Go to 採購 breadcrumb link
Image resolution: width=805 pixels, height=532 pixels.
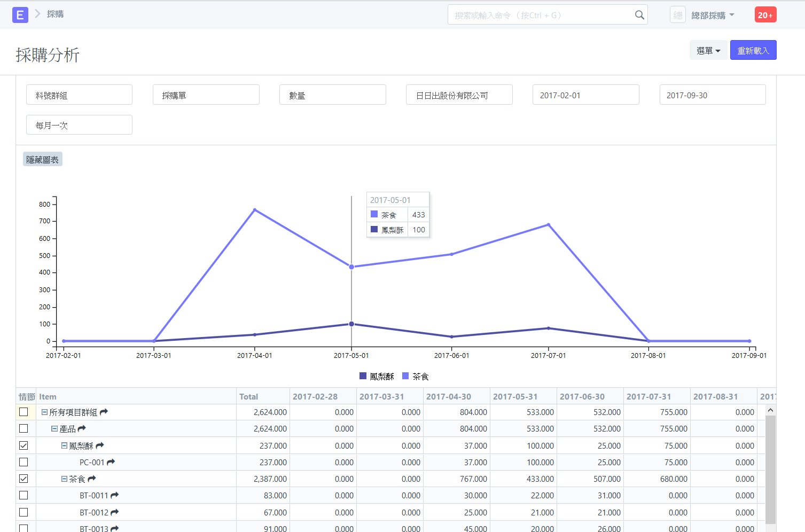coord(55,14)
